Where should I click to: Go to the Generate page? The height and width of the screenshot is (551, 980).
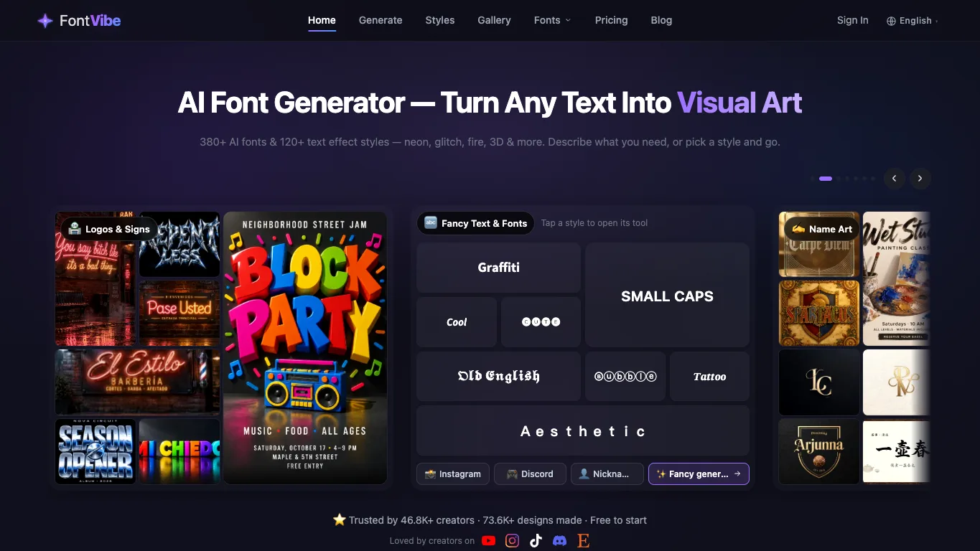[x=381, y=20]
